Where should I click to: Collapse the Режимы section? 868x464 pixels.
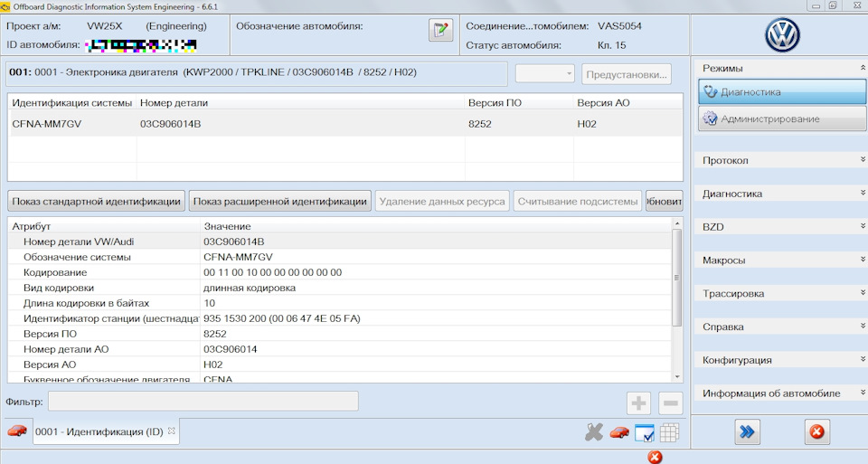863,68
